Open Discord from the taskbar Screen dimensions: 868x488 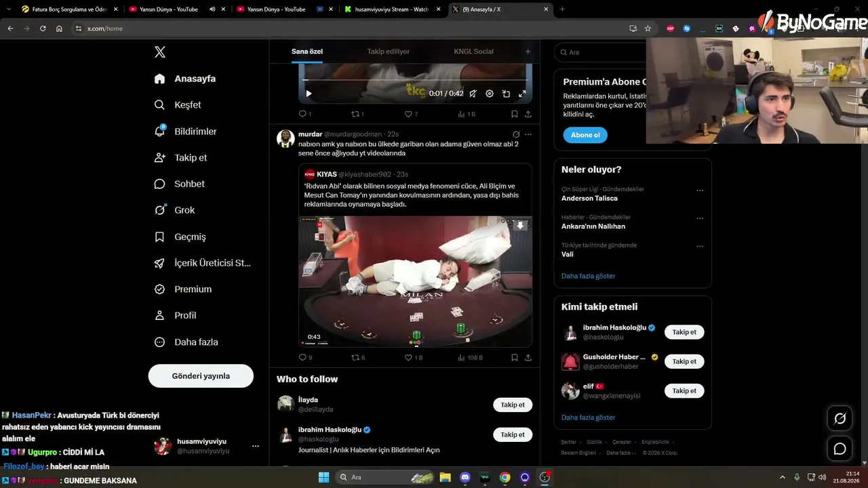[x=465, y=477]
